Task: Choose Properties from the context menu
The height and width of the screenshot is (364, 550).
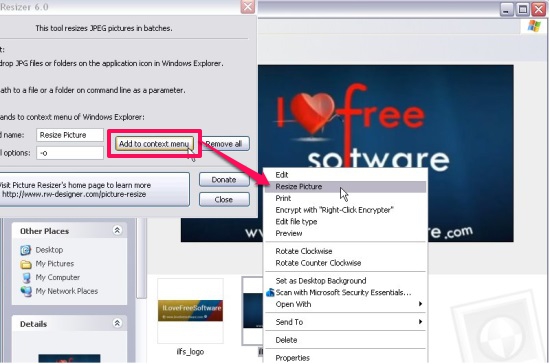Action: [x=346, y=358]
